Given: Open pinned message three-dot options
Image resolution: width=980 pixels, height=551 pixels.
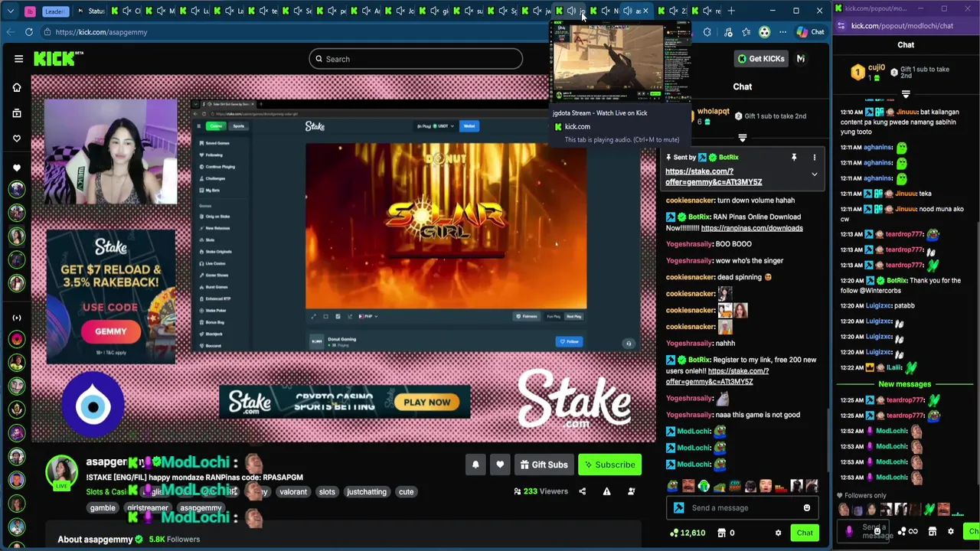Looking at the screenshot, I should (x=815, y=157).
